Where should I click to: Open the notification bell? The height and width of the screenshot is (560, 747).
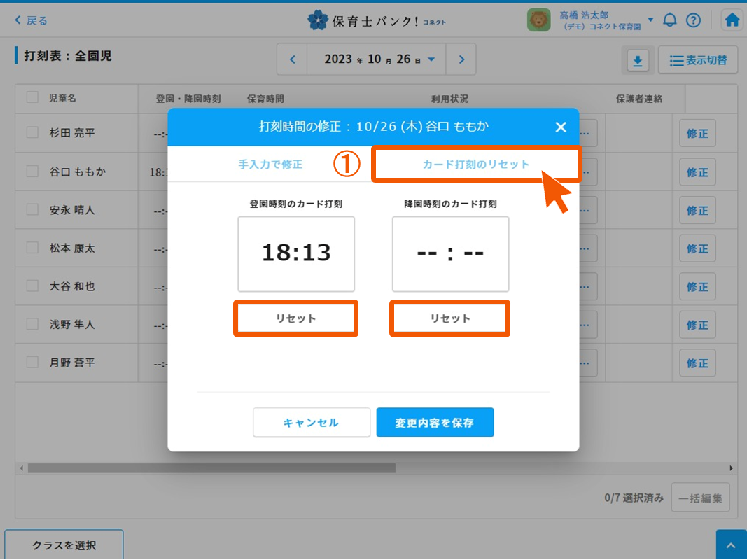click(670, 20)
